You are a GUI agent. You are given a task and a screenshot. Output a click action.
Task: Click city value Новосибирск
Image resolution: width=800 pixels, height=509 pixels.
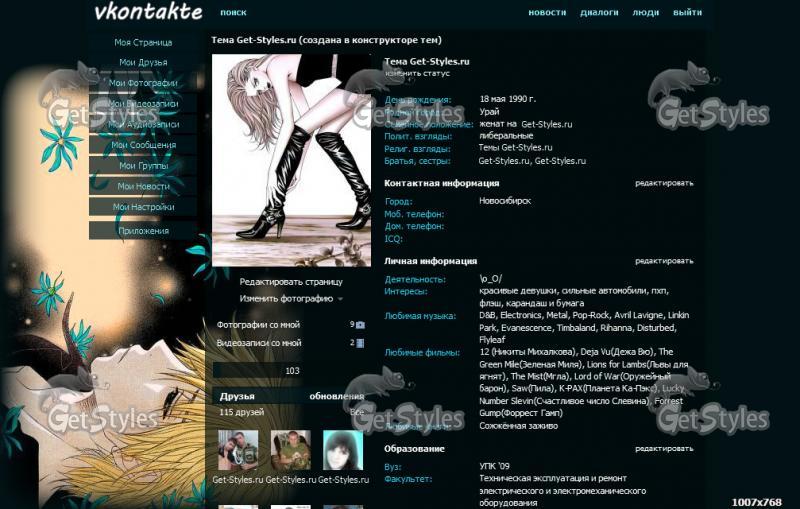(505, 201)
